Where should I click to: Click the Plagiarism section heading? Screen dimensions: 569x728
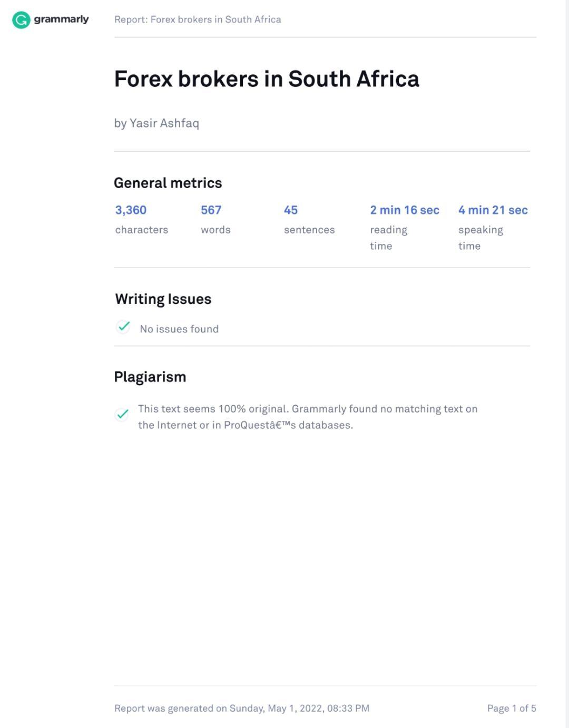[150, 377]
